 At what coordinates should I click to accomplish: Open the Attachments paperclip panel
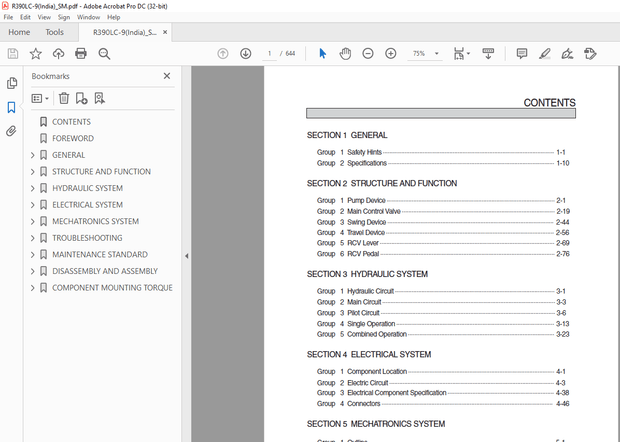11,131
